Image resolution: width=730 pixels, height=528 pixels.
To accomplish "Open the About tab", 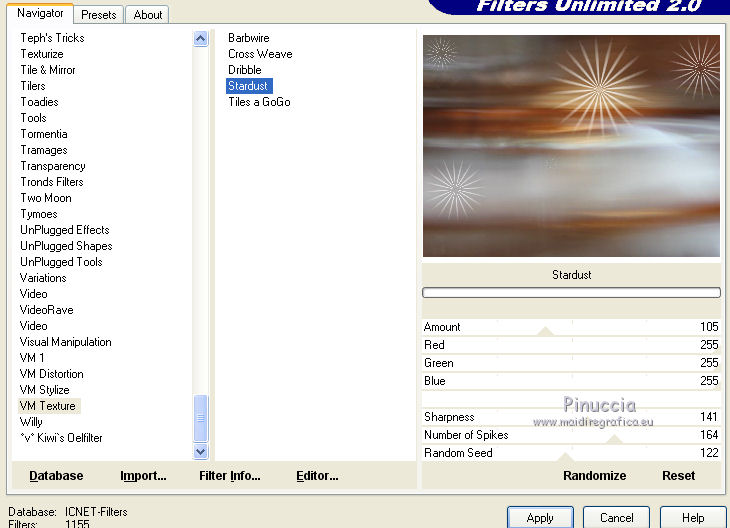I will point(148,15).
